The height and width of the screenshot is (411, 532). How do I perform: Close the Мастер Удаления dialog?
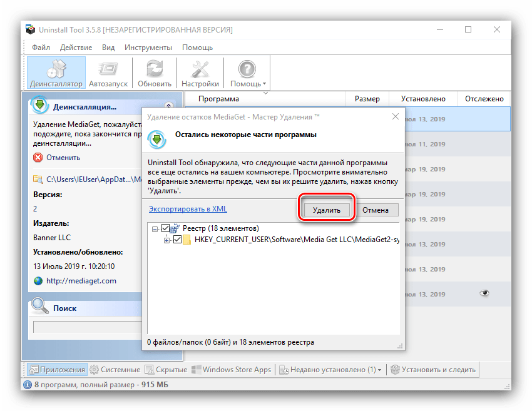(x=396, y=116)
